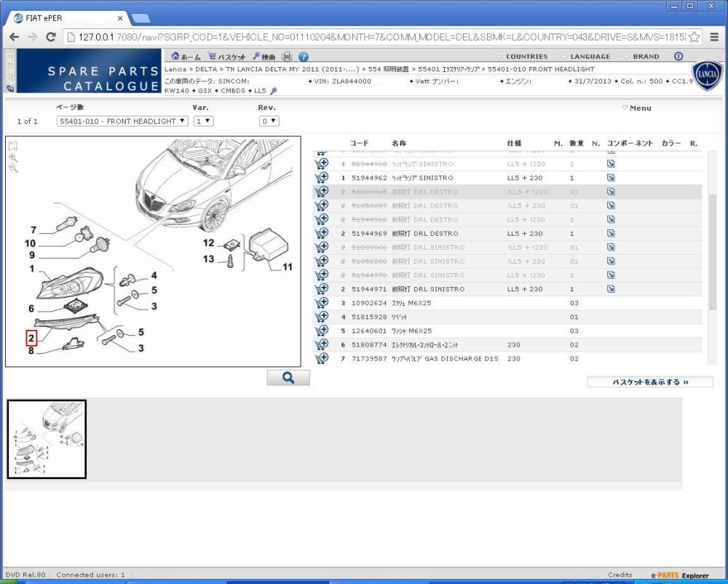The image size is (728, 584).
Task: Click the DELTA breadcrumb link
Action: [206, 69]
